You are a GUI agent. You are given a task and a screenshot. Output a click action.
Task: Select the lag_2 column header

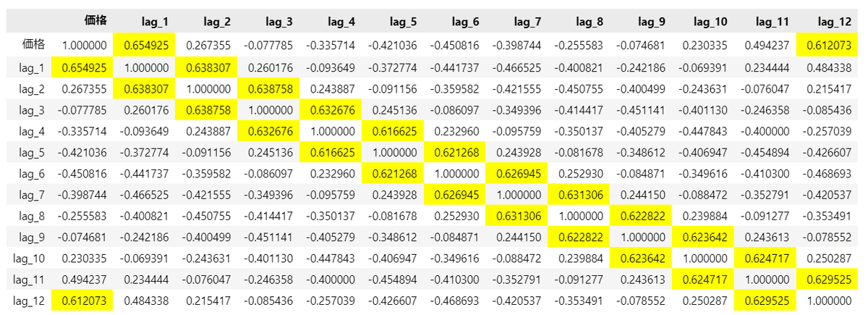pos(216,22)
